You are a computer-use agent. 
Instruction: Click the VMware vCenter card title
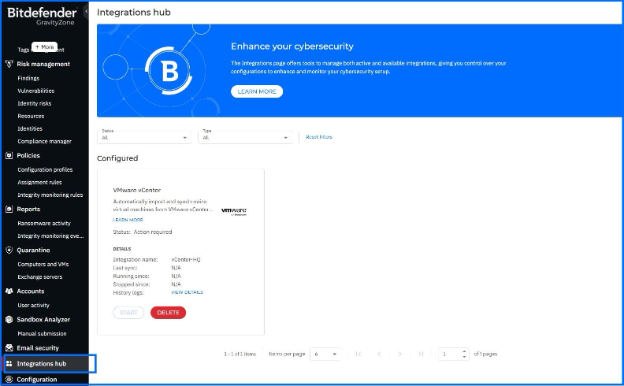[137, 190]
